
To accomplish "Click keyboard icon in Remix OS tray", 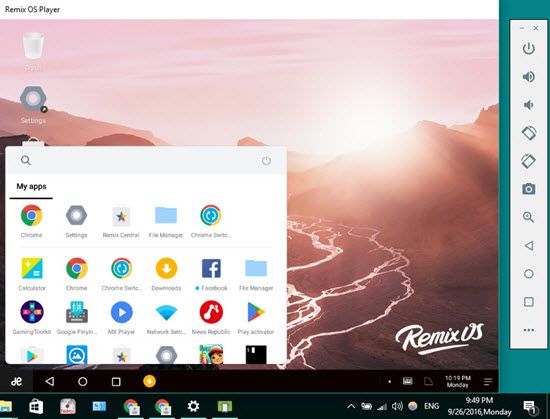I will click(408, 381).
